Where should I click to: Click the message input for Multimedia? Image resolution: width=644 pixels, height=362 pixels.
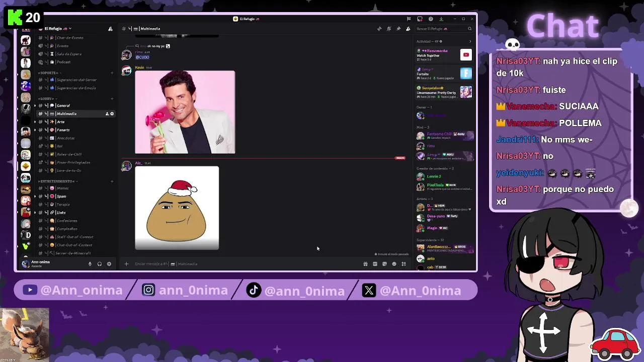[247, 264]
